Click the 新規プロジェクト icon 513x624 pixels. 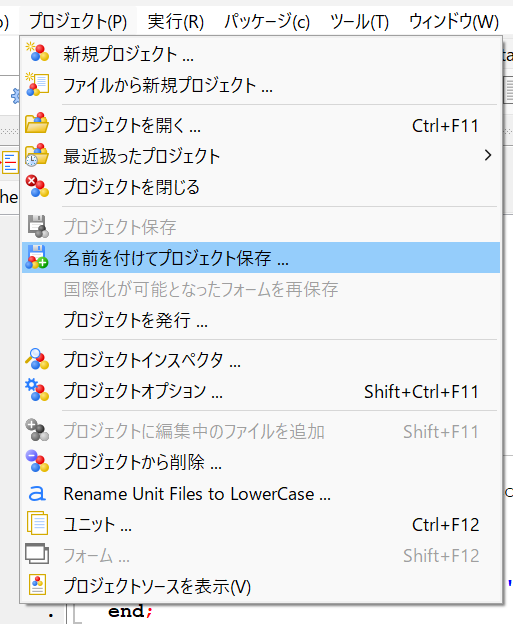pyautogui.click(x=37, y=53)
